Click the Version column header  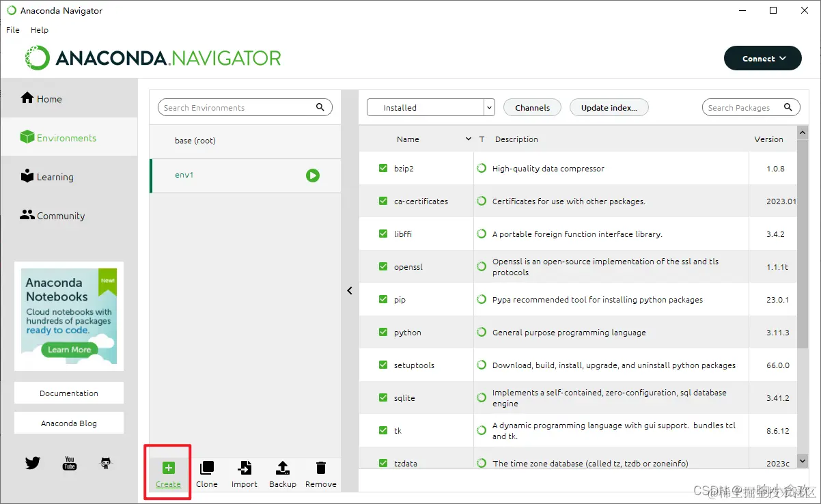click(x=768, y=139)
